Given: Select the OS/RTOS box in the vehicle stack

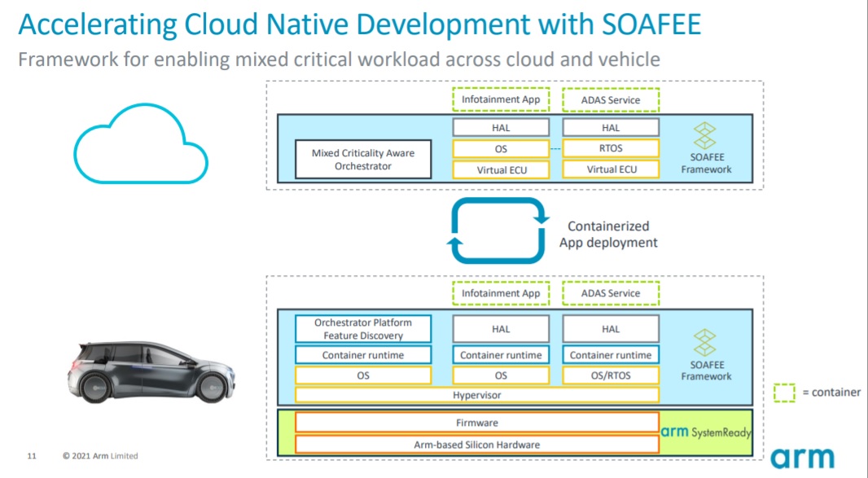Looking at the screenshot, I should click(611, 375).
